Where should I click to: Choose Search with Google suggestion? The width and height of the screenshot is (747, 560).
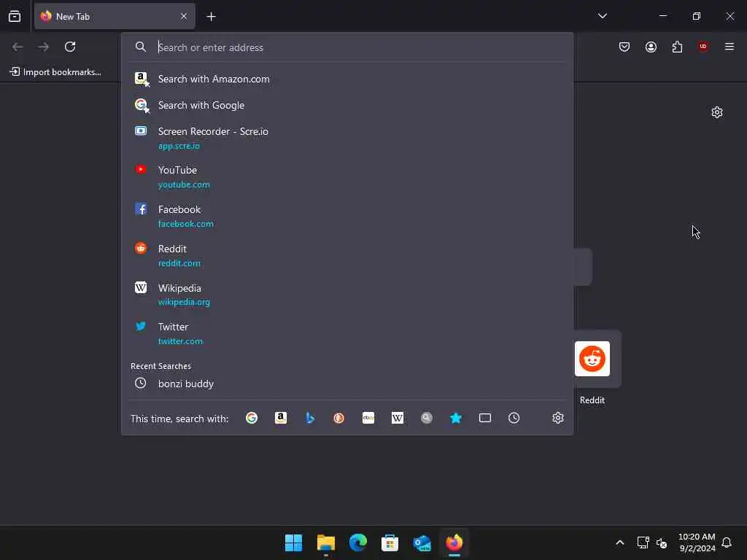[x=347, y=105]
